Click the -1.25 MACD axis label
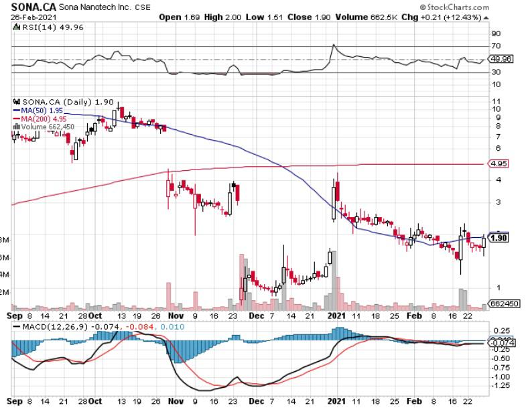Viewport: 532px width, 410px height. tap(501, 385)
